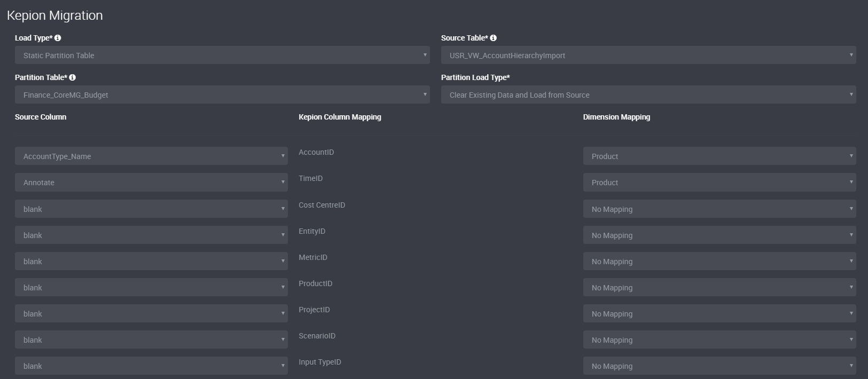
Task: Open source column dropdown for AccountID
Action: tap(151, 156)
